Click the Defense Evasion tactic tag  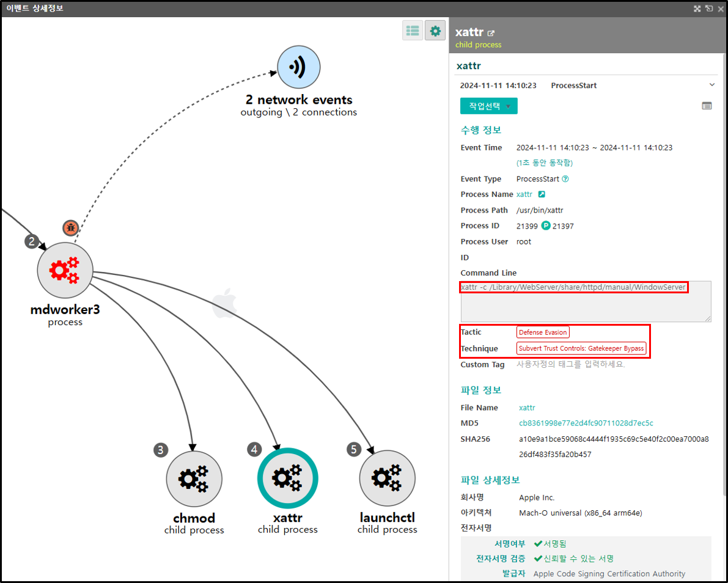click(543, 332)
